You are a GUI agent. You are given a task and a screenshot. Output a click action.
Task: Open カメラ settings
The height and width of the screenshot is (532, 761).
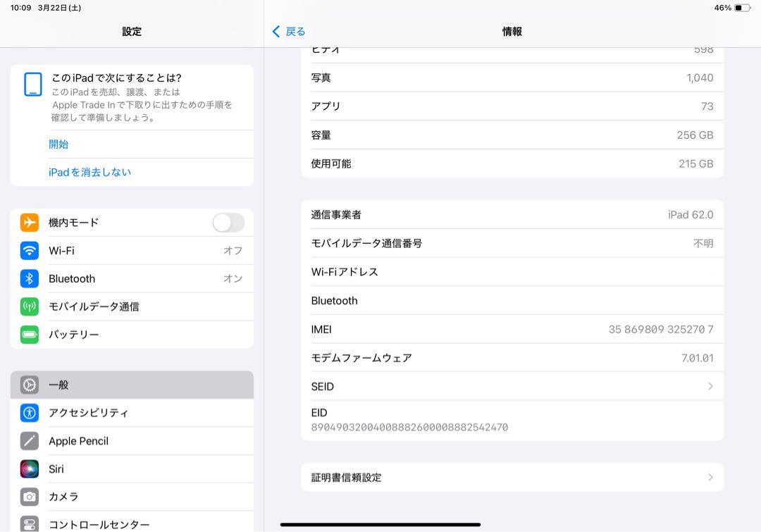pyautogui.click(x=132, y=497)
